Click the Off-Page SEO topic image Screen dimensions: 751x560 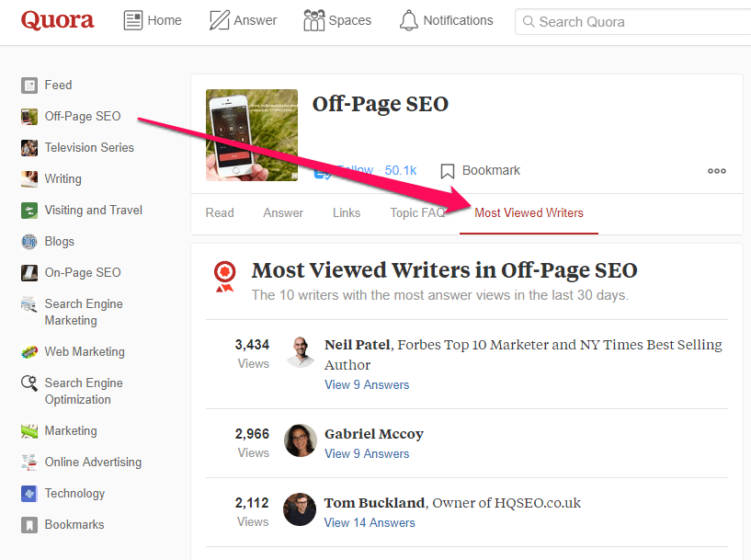[x=252, y=135]
